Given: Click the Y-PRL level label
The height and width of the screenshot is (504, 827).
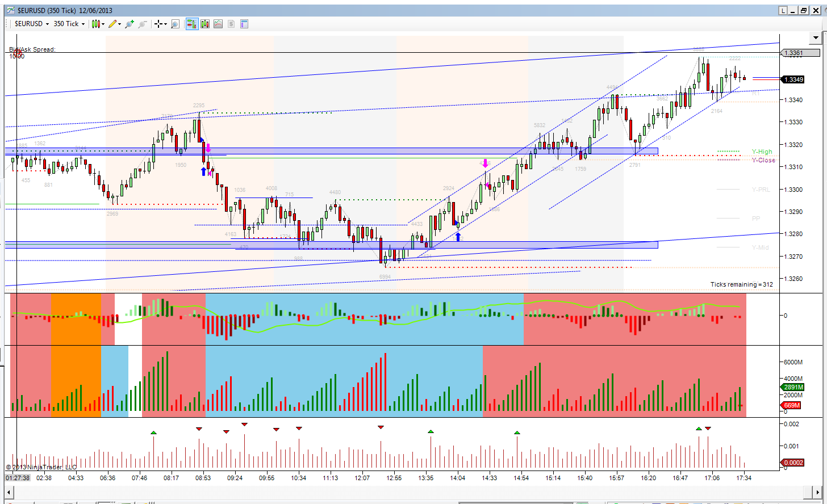Looking at the screenshot, I should coord(761,190).
